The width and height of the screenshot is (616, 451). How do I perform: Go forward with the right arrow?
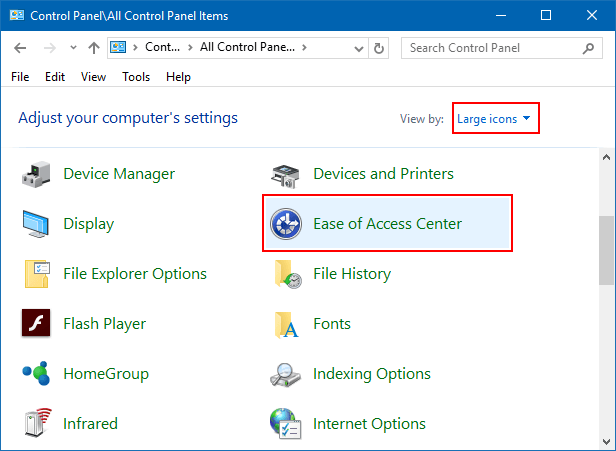[50, 48]
